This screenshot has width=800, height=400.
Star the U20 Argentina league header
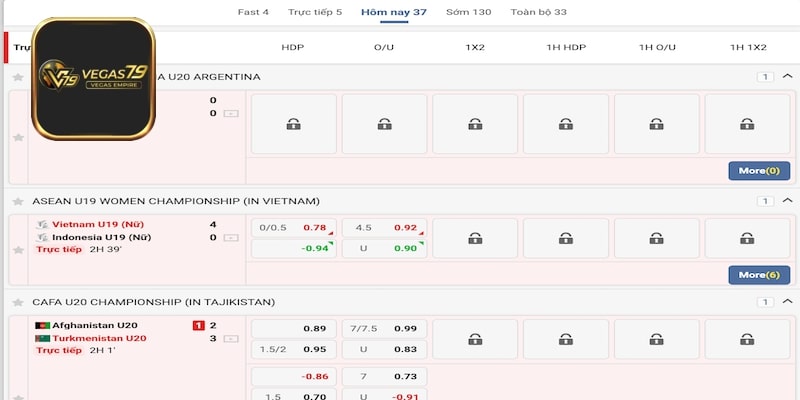click(17, 77)
